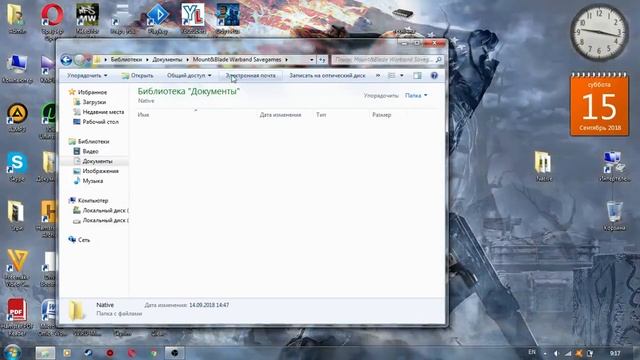The image size is (640, 360).
Task: Click the Библиотеки breadcrumb segment
Action: 126,60
